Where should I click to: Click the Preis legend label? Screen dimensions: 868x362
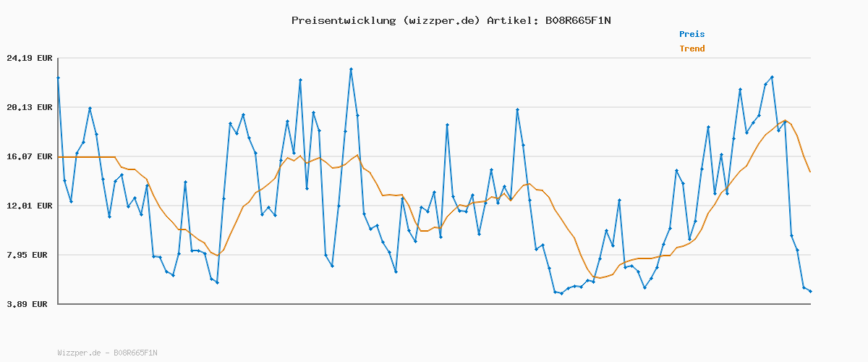point(692,34)
